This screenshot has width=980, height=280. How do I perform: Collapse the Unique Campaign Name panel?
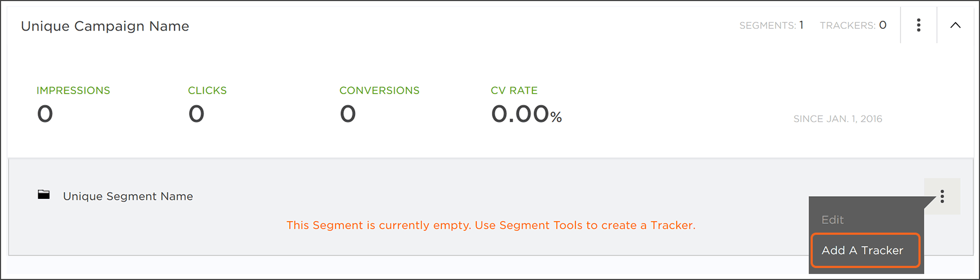pyautogui.click(x=955, y=25)
